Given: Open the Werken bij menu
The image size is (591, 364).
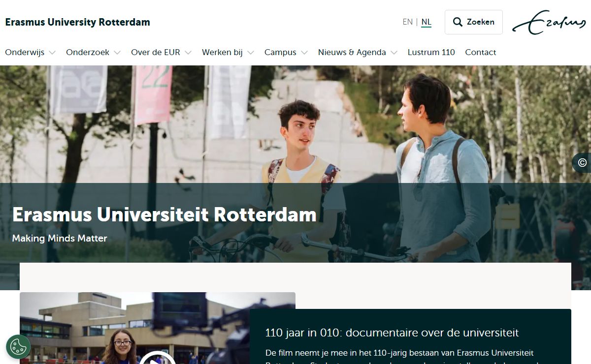Looking at the screenshot, I should (x=222, y=52).
